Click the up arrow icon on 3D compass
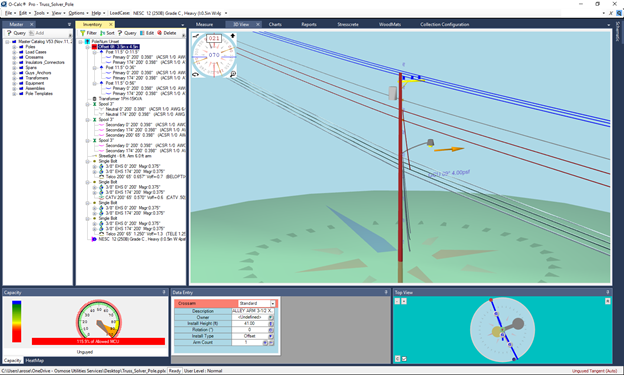The width and height of the screenshot is (624, 375). [233, 36]
